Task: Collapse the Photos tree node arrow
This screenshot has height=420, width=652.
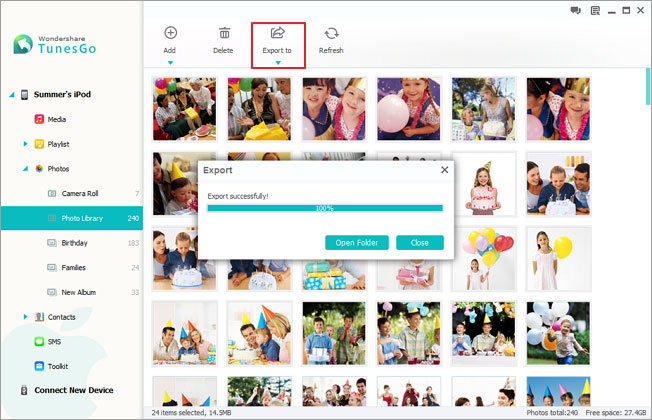Action: [x=25, y=169]
